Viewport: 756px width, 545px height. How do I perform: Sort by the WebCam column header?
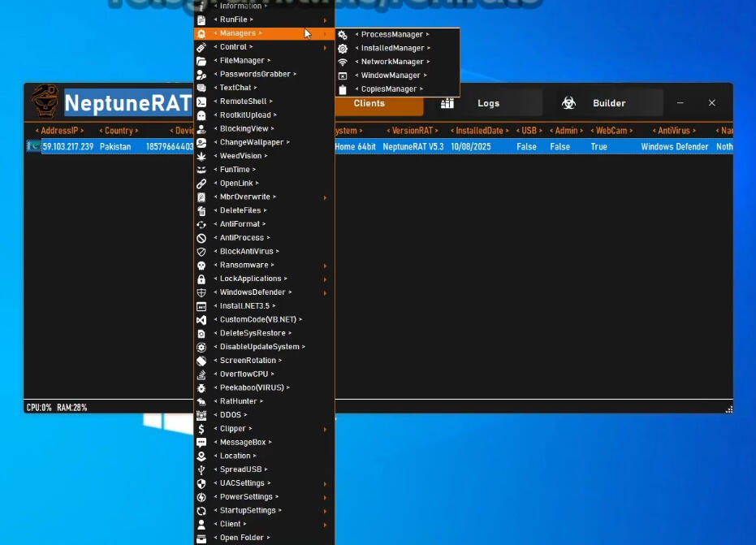[x=611, y=131]
